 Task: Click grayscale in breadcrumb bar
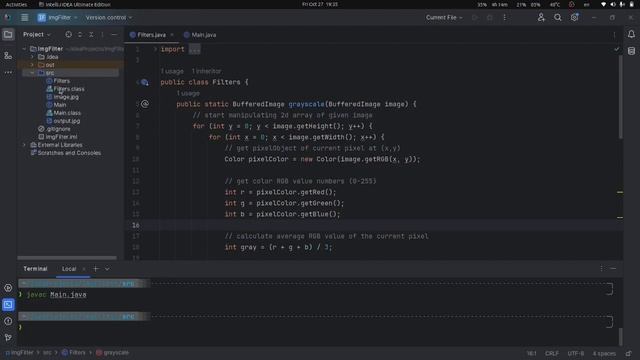(113, 353)
